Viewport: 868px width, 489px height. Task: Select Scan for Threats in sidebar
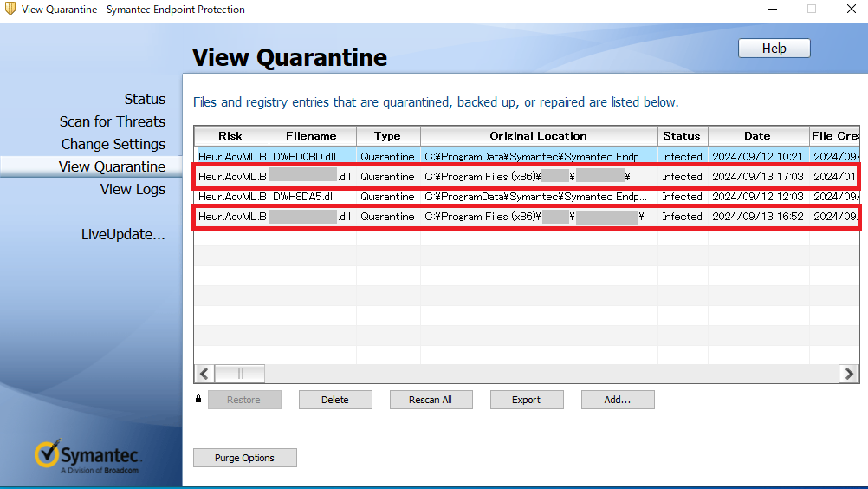pyautogui.click(x=113, y=122)
